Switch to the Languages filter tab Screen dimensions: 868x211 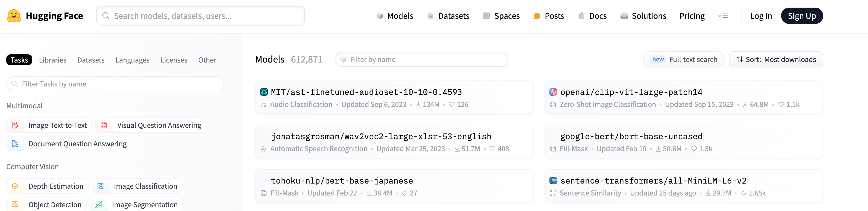[133, 60]
